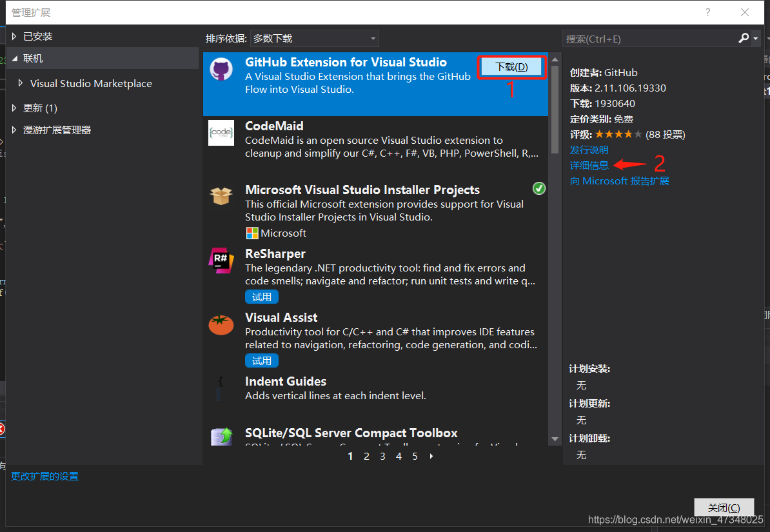770x532 pixels.
Task: Click the Installer Projects box icon
Action: (x=221, y=196)
